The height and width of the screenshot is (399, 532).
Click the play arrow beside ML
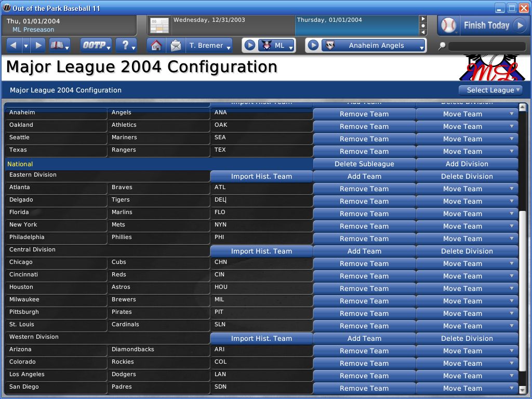pyautogui.click(x=250, y=45)
